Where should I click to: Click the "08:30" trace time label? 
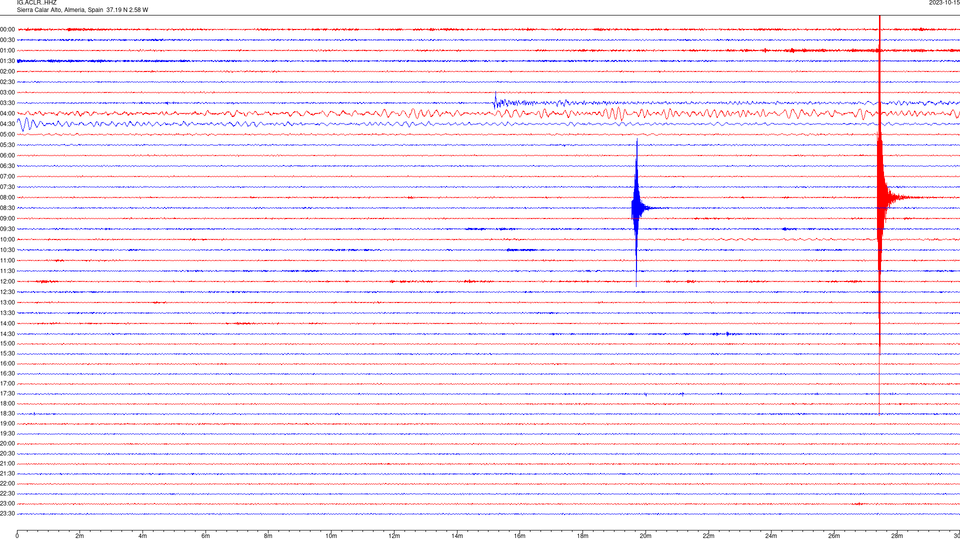pos(8,208)
